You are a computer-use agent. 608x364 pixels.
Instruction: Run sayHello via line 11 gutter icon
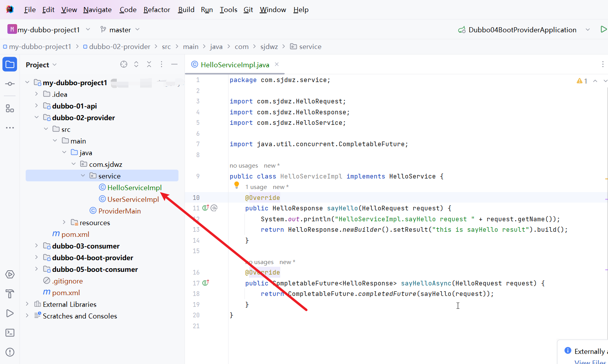[204, 208]
